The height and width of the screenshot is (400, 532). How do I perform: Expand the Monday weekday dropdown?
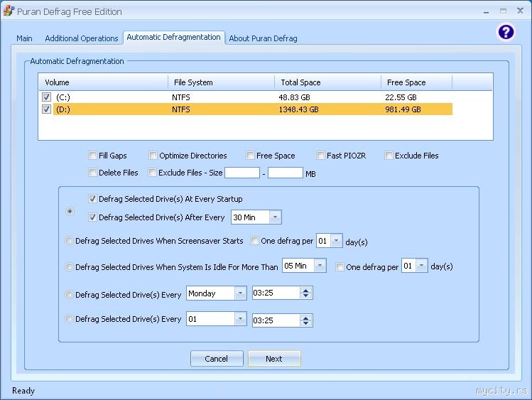coord(240,293)
